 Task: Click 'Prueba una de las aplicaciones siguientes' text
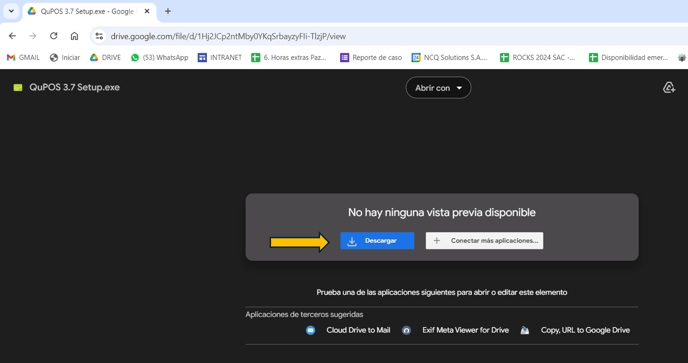pyautogui.click(x=442, y=292)
